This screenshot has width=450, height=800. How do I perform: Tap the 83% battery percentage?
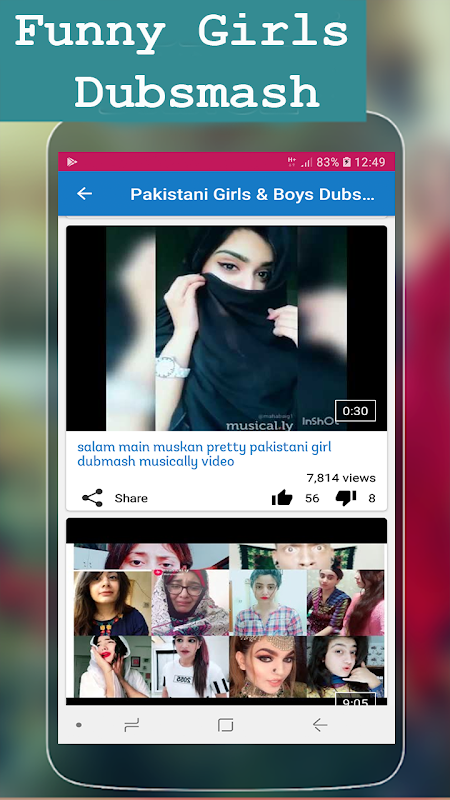tap(328, 162)
